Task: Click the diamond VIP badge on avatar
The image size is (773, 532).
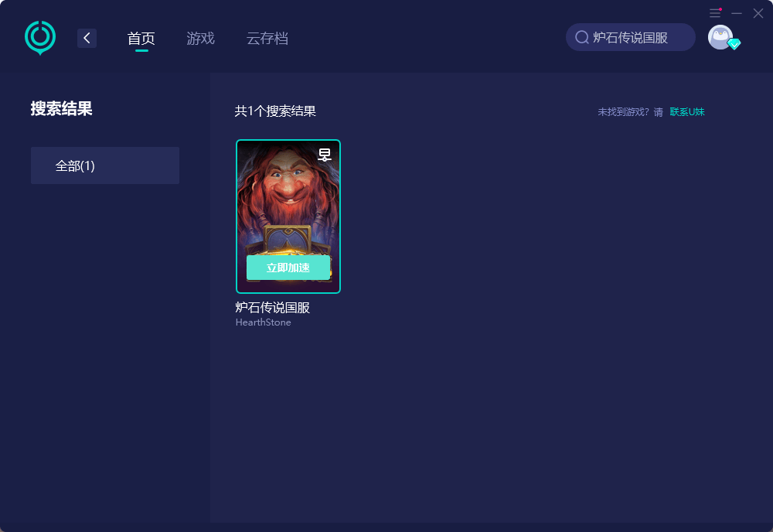Action: click(x=734, y=44)
